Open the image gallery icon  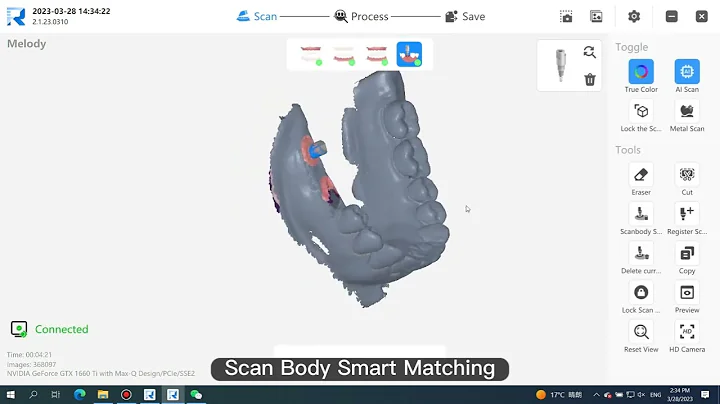596,17
